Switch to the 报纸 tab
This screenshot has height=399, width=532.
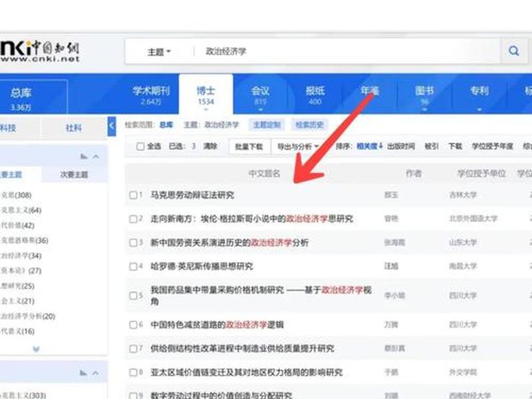pos(315,95)
